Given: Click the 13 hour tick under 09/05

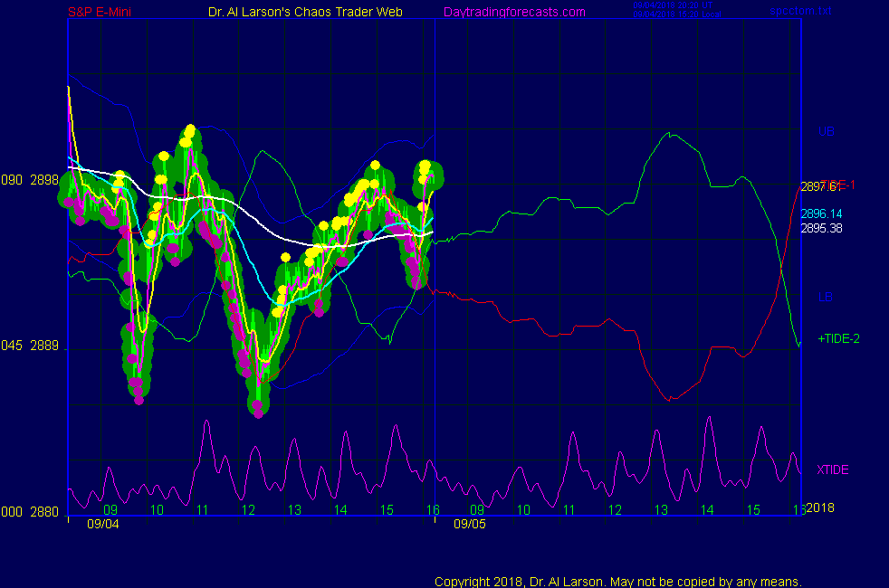Looking at the screenshot, I should [661, 510].
